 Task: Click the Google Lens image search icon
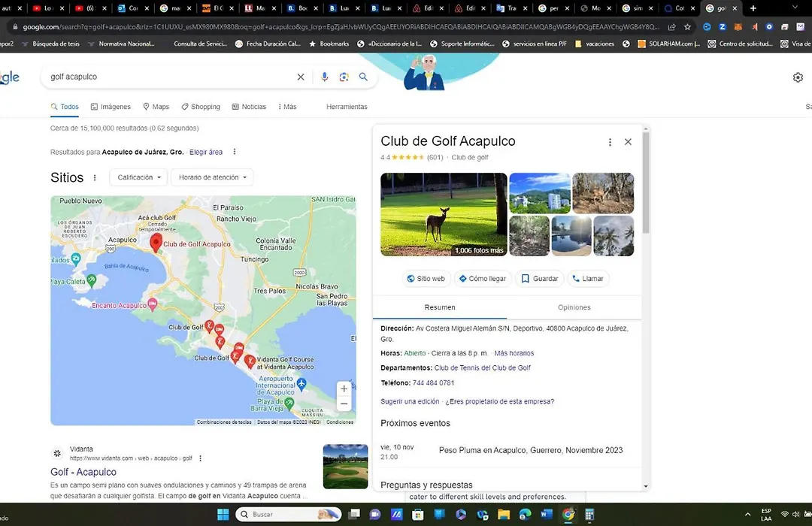(344, 77)
